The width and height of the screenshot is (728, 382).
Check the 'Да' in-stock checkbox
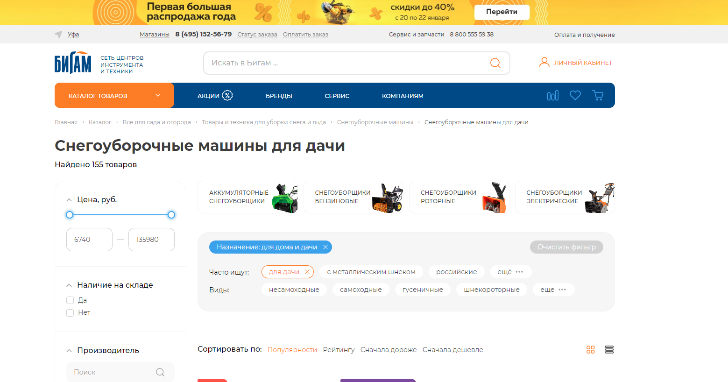[x=70, y=300]
